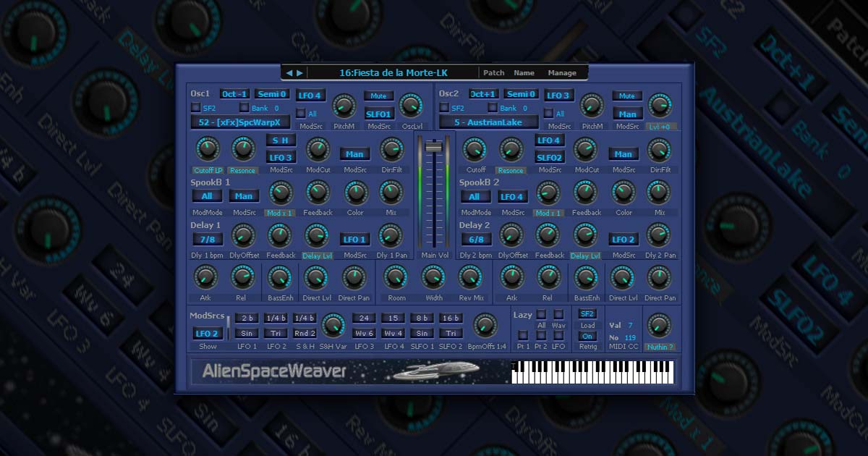
Task: Click the Osc2 Cutoff knob
Action: [475, 150]
